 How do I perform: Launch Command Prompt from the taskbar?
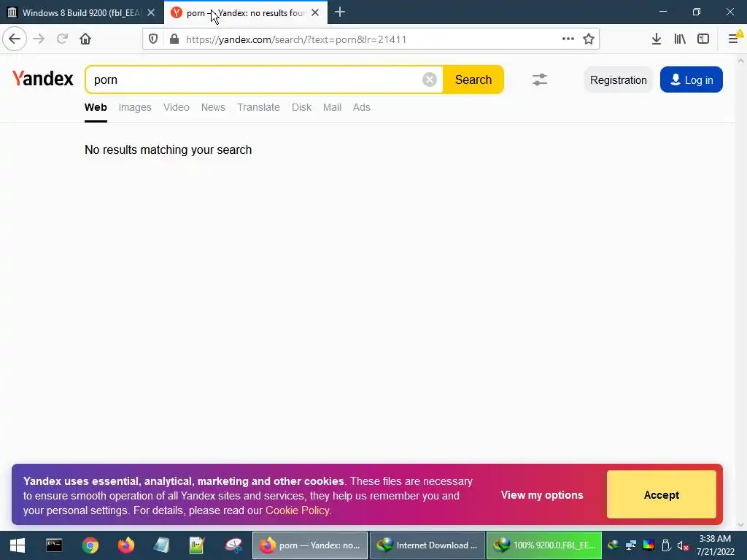pos(54,545)
